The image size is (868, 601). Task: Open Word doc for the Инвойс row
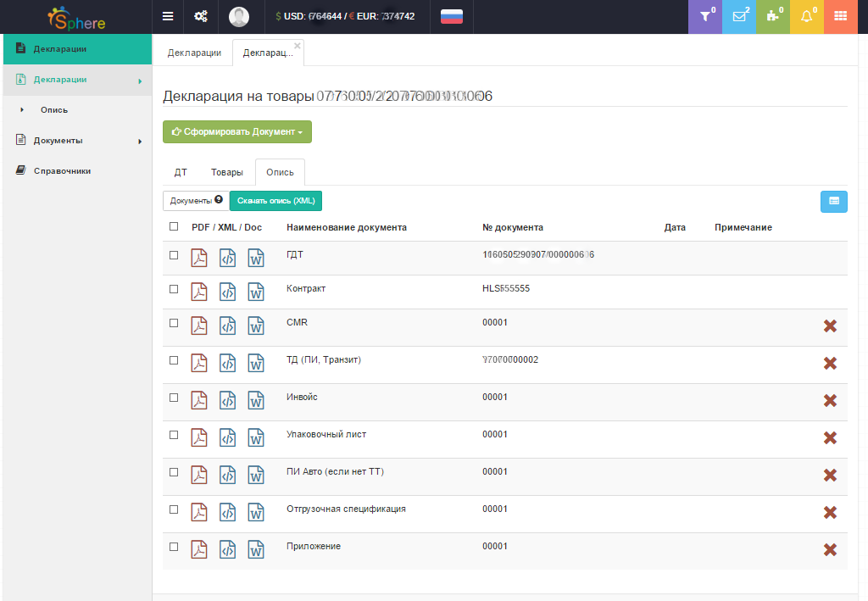256,400
